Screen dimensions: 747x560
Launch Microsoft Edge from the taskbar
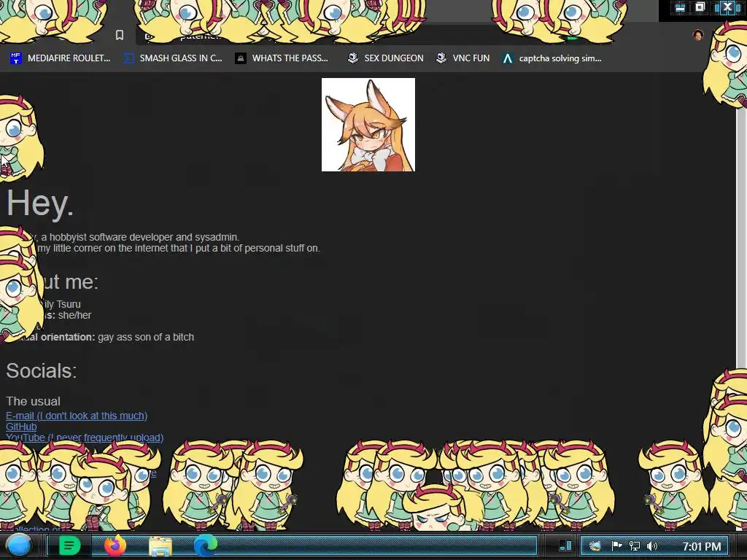pyautogui.click(x=205, y=545)
